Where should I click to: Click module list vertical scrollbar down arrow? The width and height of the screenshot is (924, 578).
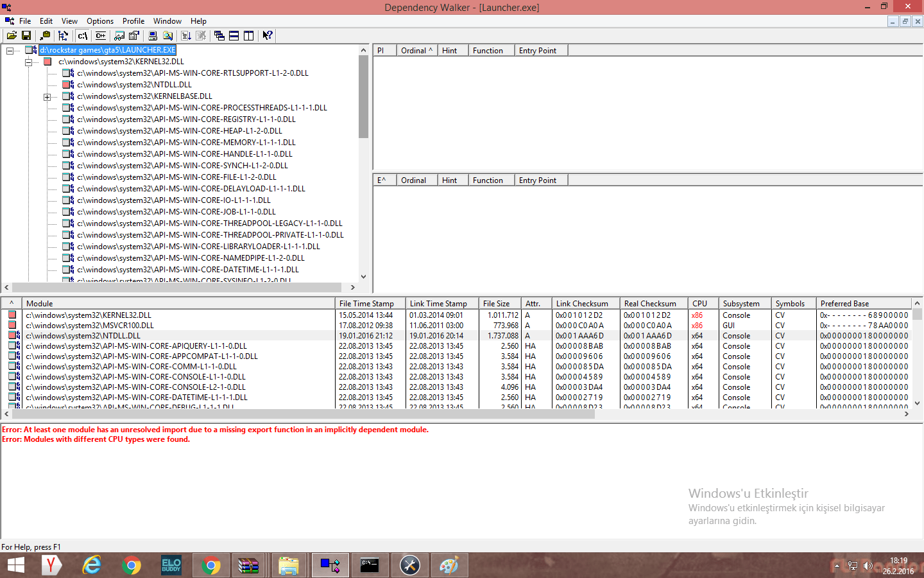[x=918, y=403]
